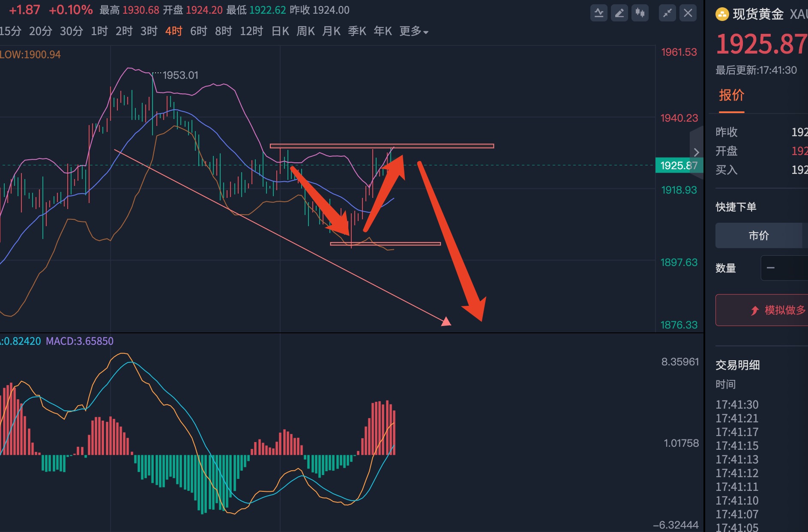This screenshot has height=532, width=808.
Task: Click the 数量 label
Action: click(x=726, y=268)
